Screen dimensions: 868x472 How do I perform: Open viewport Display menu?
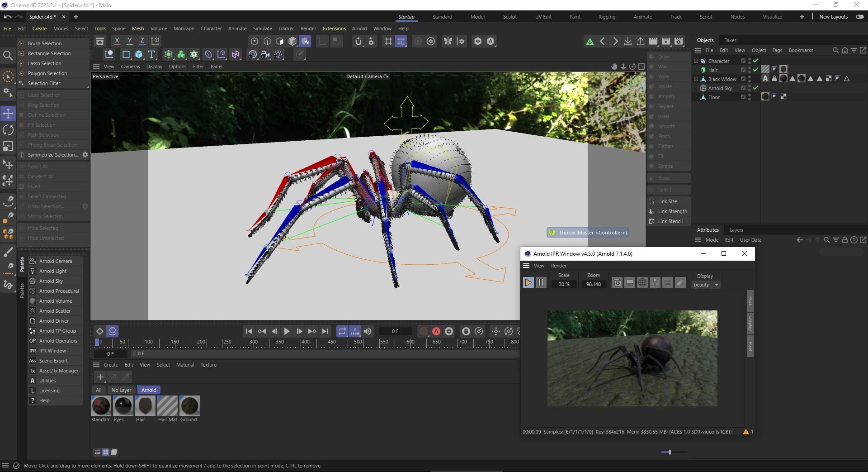point(154,67)
